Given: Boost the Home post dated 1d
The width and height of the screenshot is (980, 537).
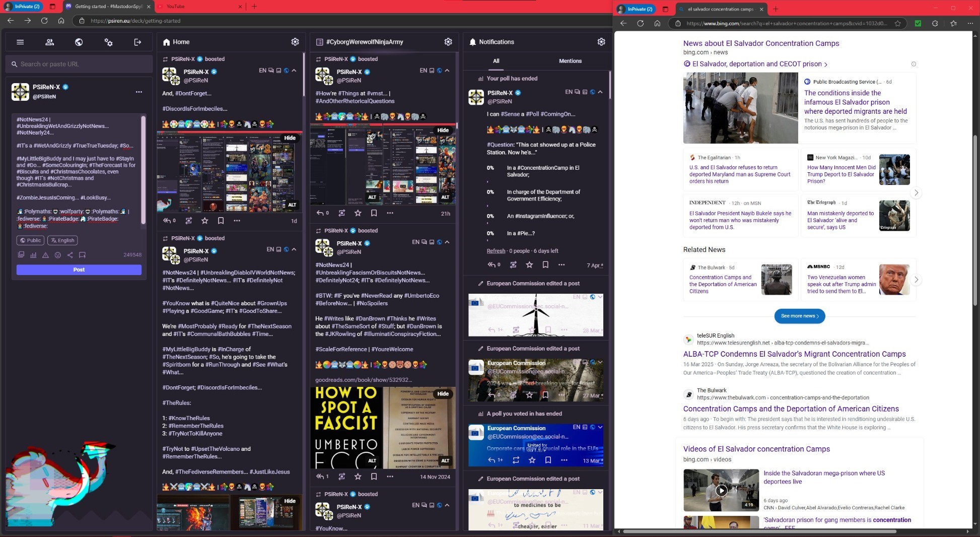Looking at the screenshot, I should (188, 221).
